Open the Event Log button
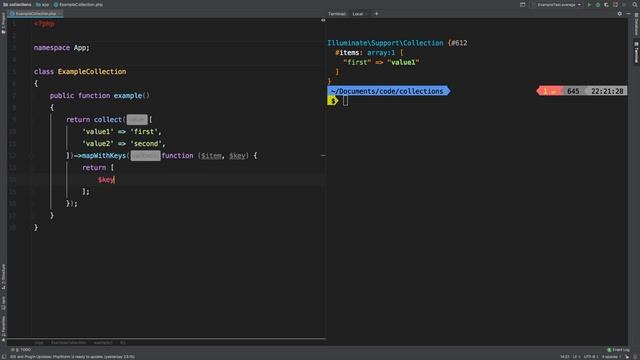Image resolution: width=640 pixels, height=360 pixels. [618, 350]
